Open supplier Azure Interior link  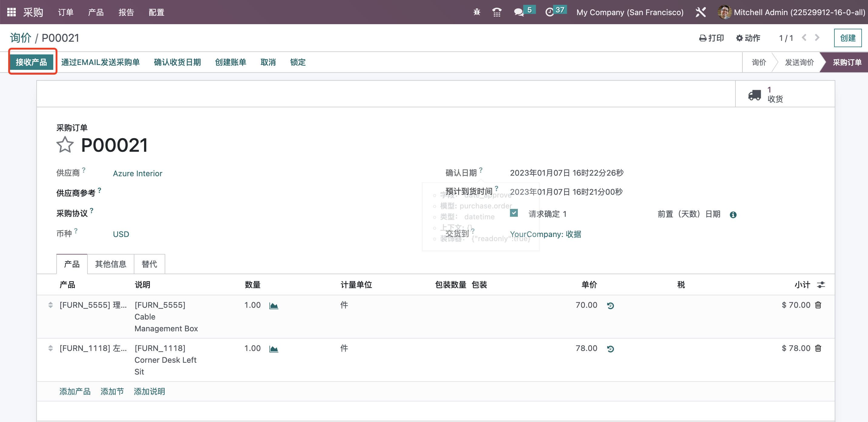(x=137, y=174)
